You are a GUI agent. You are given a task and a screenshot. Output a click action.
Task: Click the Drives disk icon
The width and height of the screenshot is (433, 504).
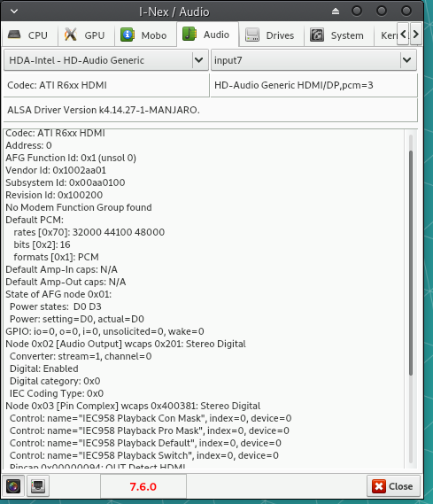(252, 35)
